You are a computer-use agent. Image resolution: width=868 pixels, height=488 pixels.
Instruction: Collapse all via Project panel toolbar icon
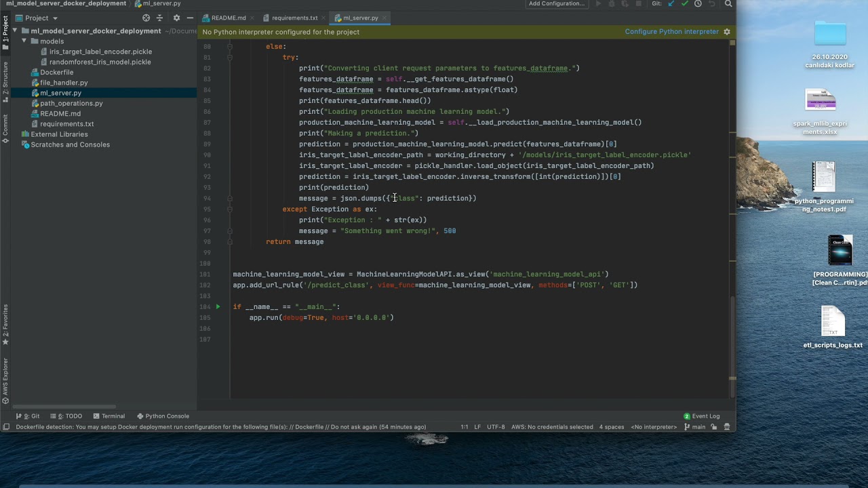coord(159,18)
